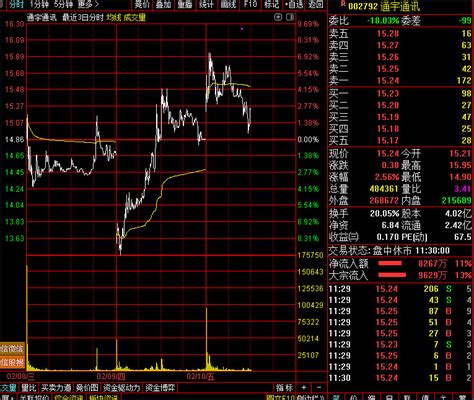Click the 11:30 trade row

pos(400,378)
